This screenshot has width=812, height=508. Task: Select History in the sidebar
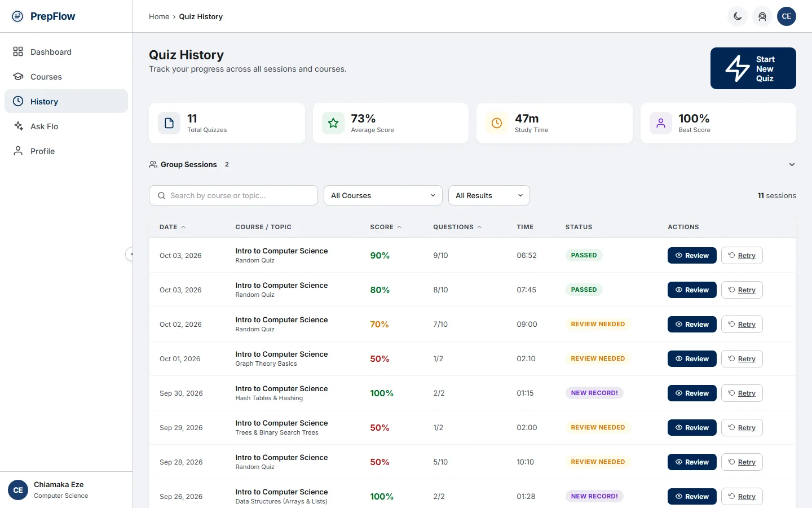67,102
